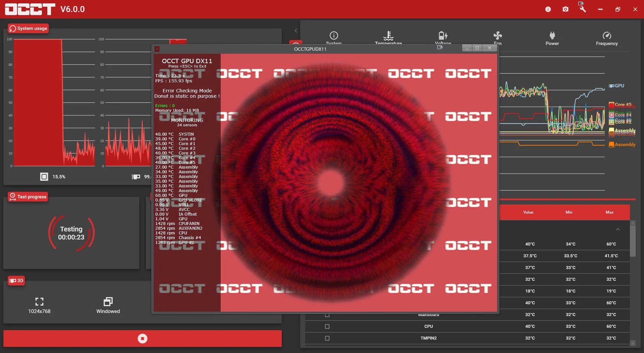Select the 1024x768 resolution icon
This screenshot has width=644, height=353.
39,301
